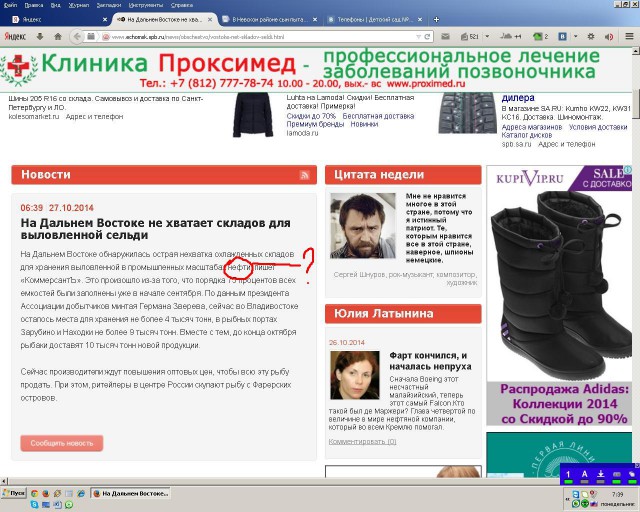Screen dimensions: 640x512
Task: Click the site identity icon left of the URL
Action: (106, 37)
